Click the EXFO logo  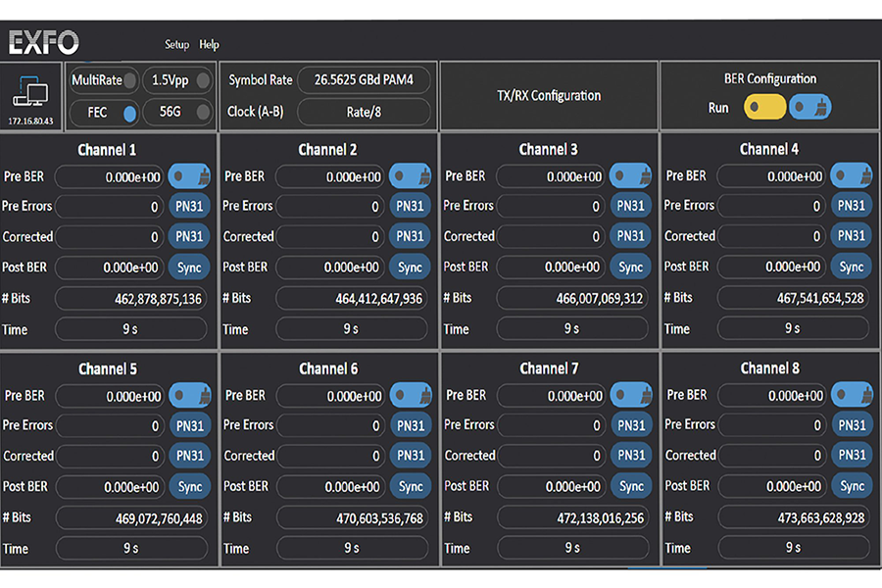(x=44, y=43)
